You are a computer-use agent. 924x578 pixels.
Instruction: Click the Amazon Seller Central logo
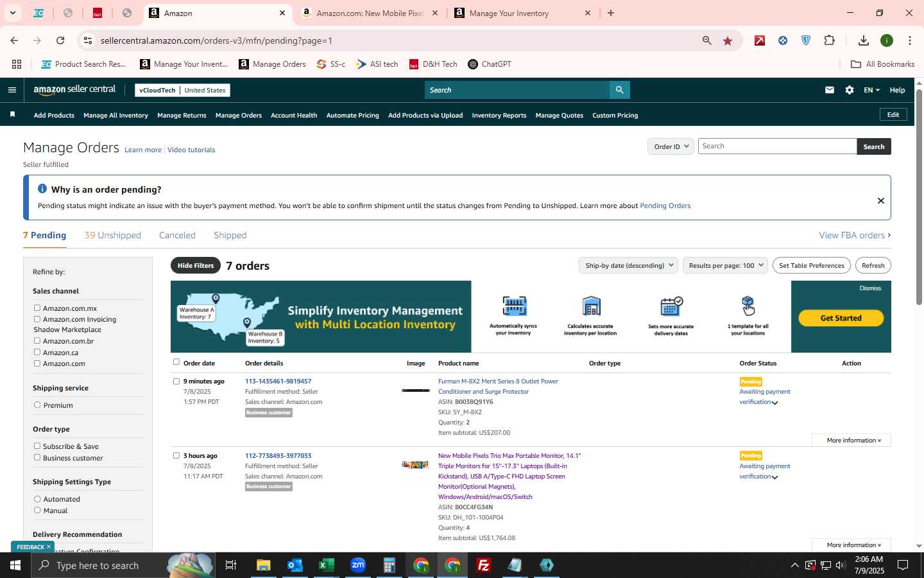74,90
